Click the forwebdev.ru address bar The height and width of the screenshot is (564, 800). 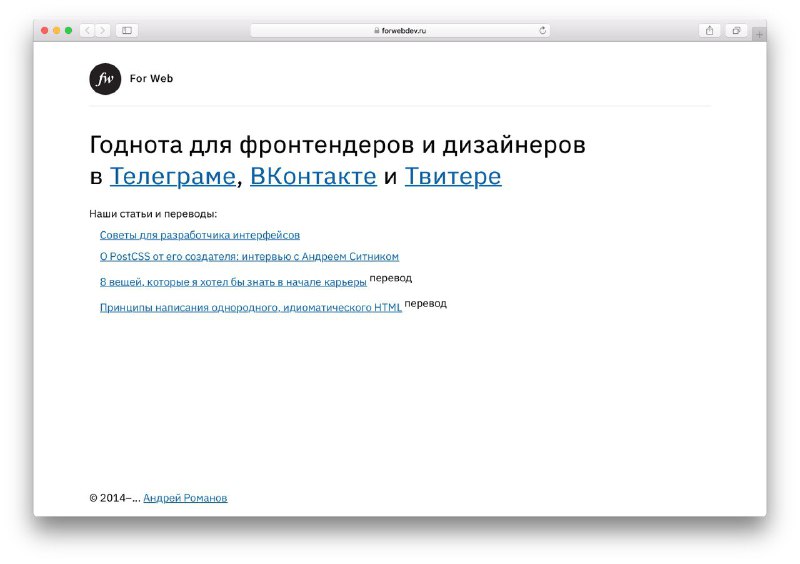tap(400, 31)
